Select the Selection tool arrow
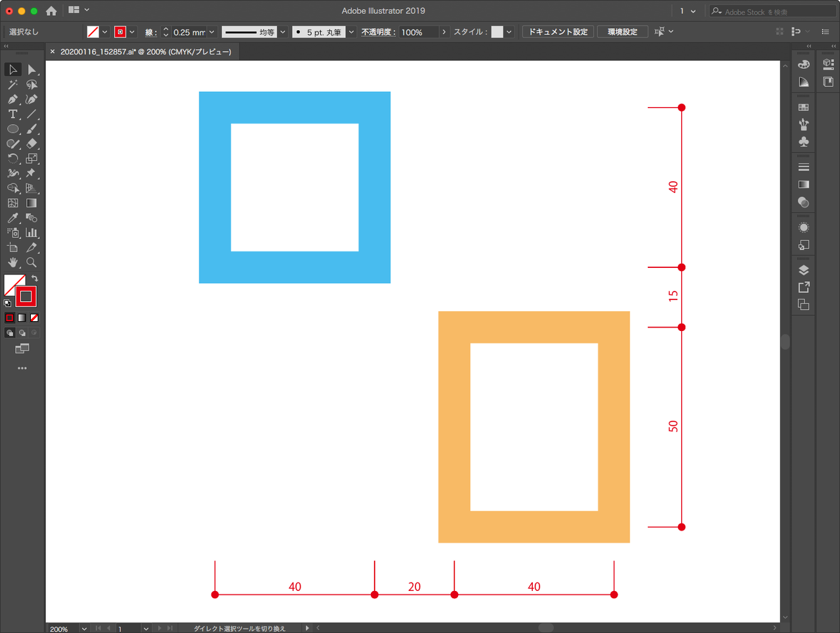Image resolution: width=840 pixels, height=633 pixels. tap(12, 70)
